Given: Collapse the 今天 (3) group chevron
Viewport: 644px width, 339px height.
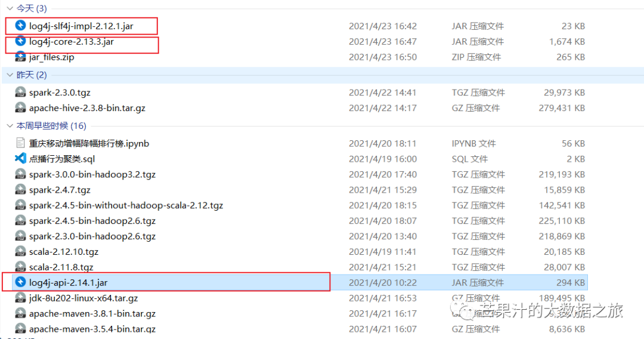Looking at the screenshot, I should coord(10,8).
